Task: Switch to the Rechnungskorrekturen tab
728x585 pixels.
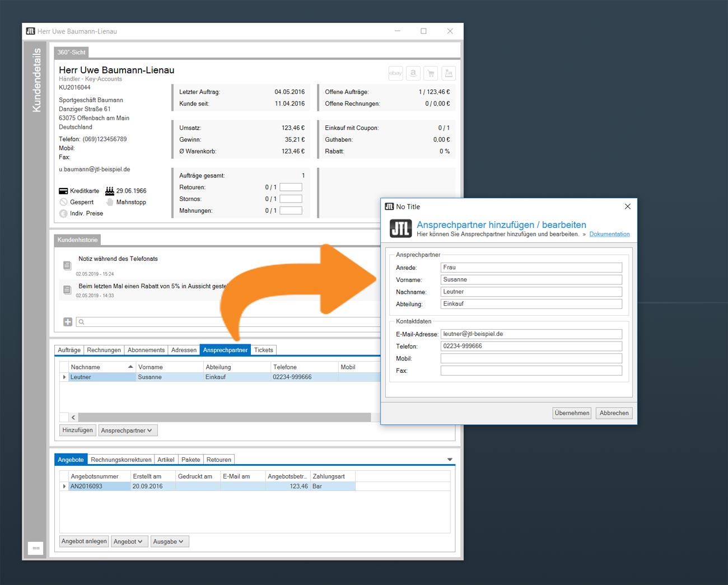Action: click(121, 460)
